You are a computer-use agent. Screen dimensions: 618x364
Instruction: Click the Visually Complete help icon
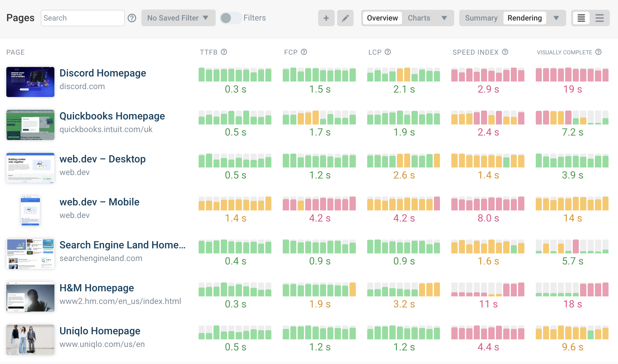[x=598, y=52]
